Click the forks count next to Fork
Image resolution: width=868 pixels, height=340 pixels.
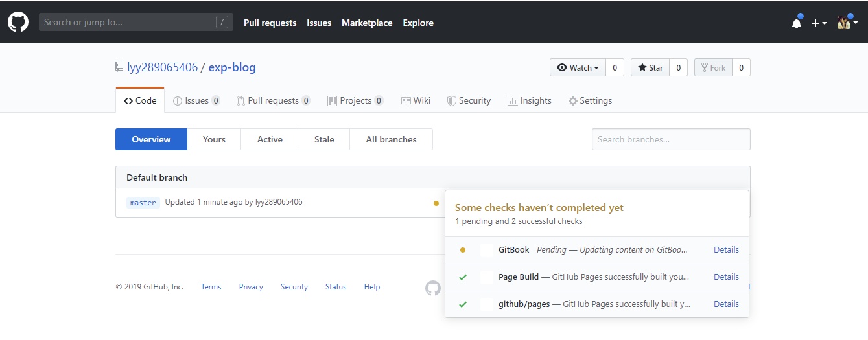(741, 67)
